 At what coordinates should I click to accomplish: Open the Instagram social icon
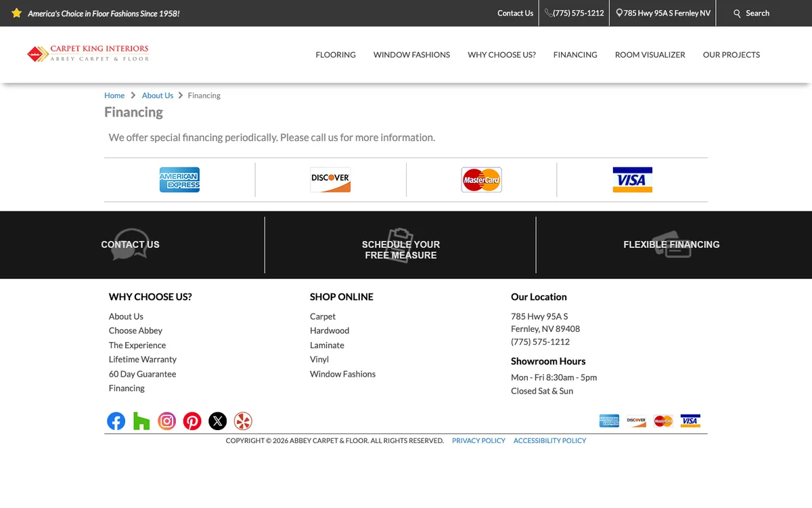167,421
